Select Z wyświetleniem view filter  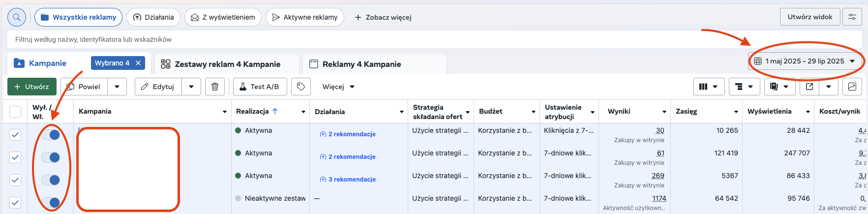pyautogui.click(x=223, y=17)
